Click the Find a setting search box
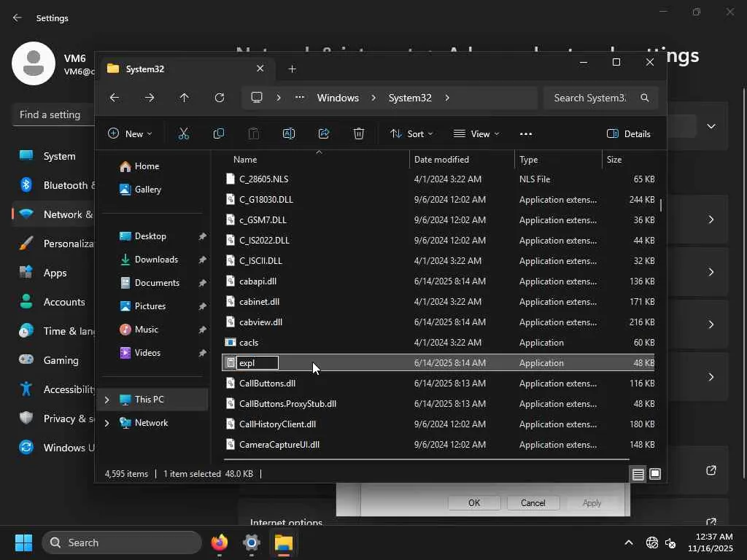 (53, 114)
